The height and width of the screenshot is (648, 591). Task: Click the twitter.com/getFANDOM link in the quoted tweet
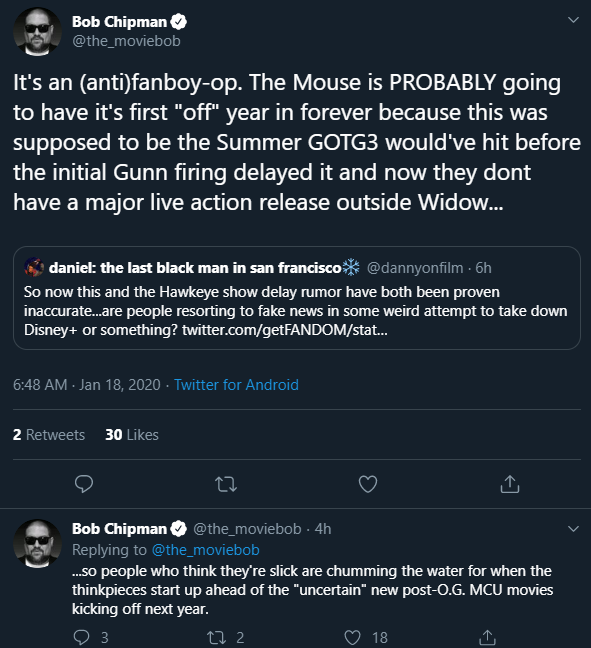coord(285,330)
